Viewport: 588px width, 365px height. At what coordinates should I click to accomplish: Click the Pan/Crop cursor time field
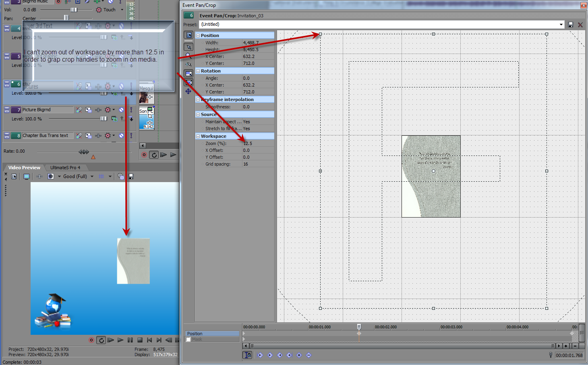point(569,355)
